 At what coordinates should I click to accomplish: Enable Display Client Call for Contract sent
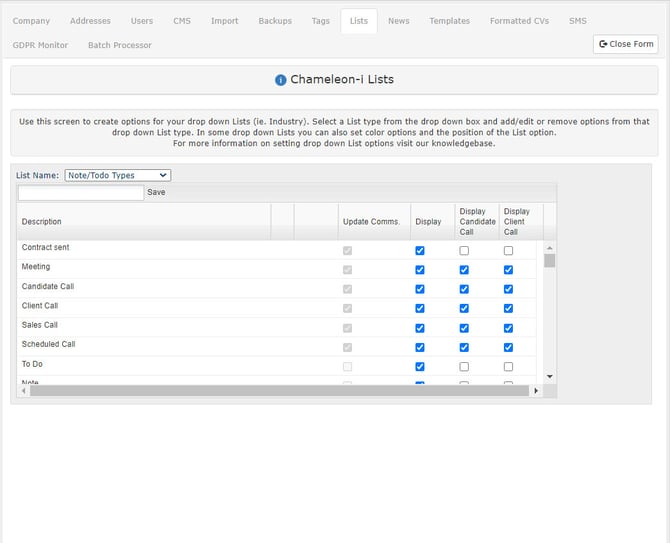click(x=508, y=251)
